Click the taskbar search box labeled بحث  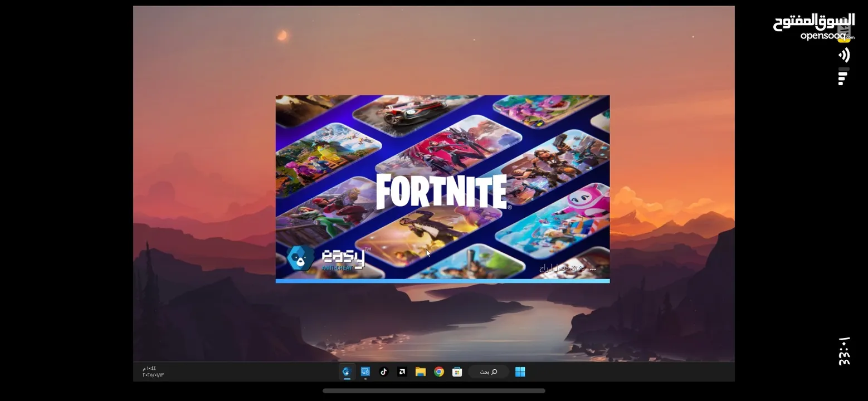[488, 371]
